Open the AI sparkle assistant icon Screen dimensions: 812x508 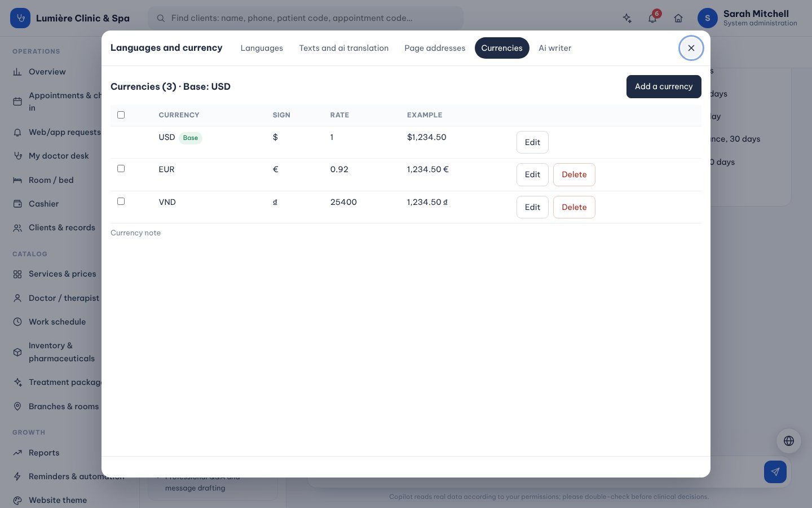[627, 18]
